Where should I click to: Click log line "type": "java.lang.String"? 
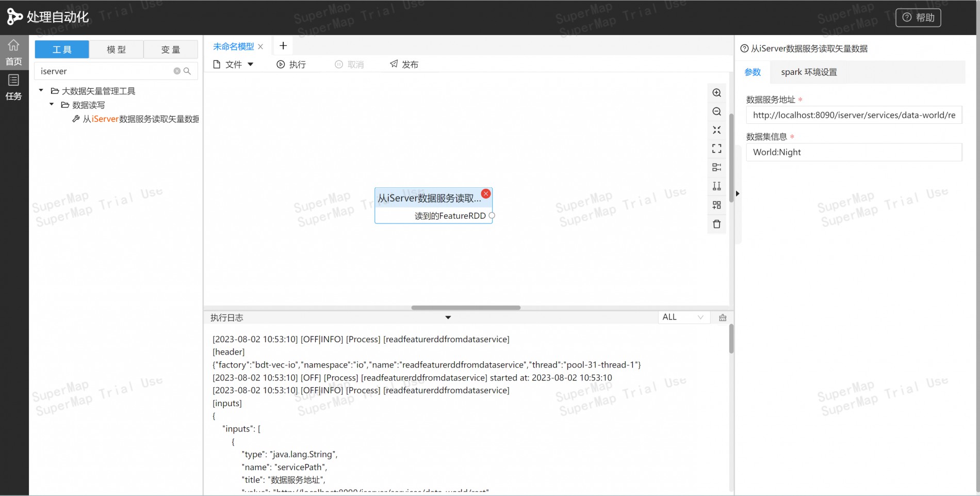289,454
